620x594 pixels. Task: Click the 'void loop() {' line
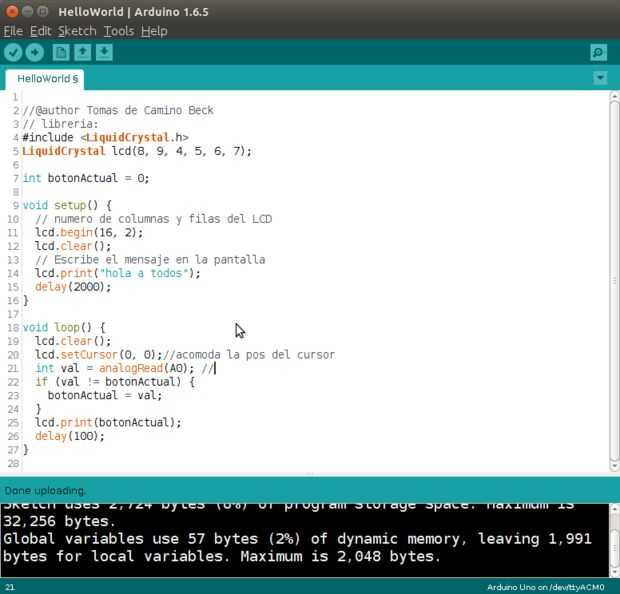(64, 327)
